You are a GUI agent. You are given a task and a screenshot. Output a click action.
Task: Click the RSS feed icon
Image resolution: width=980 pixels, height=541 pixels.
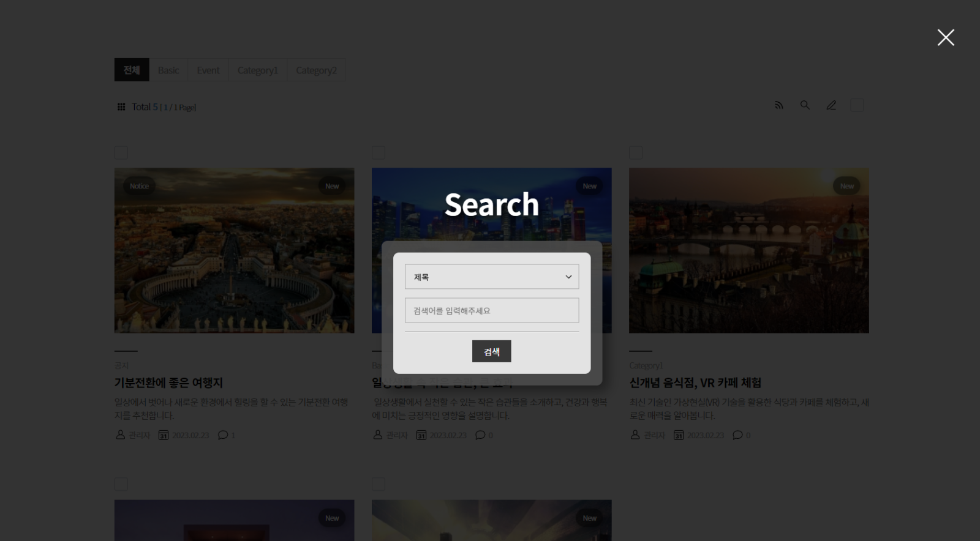[779, 105]
